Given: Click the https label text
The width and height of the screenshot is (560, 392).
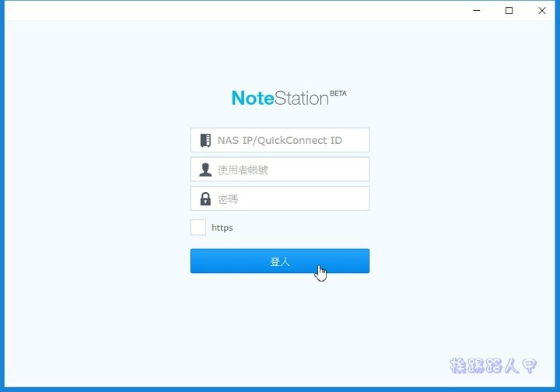Looking at the screenshot, I should point(222,228).
